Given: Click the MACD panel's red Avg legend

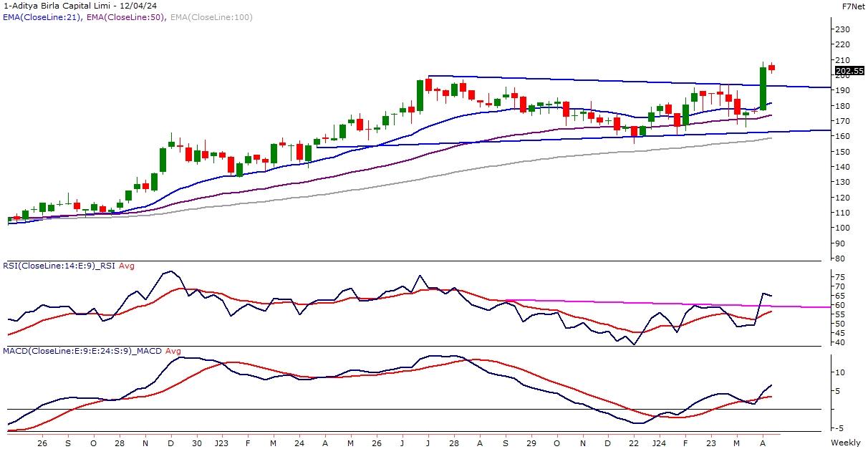Looking at the screenshot, I should pyautogui.click(x=173, y=350).
